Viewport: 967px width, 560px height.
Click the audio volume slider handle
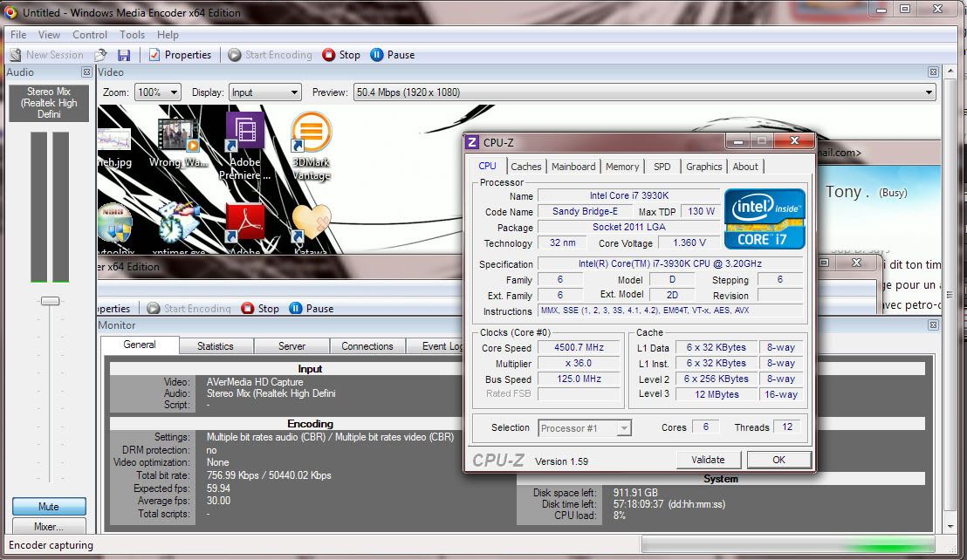click(50, 301)
